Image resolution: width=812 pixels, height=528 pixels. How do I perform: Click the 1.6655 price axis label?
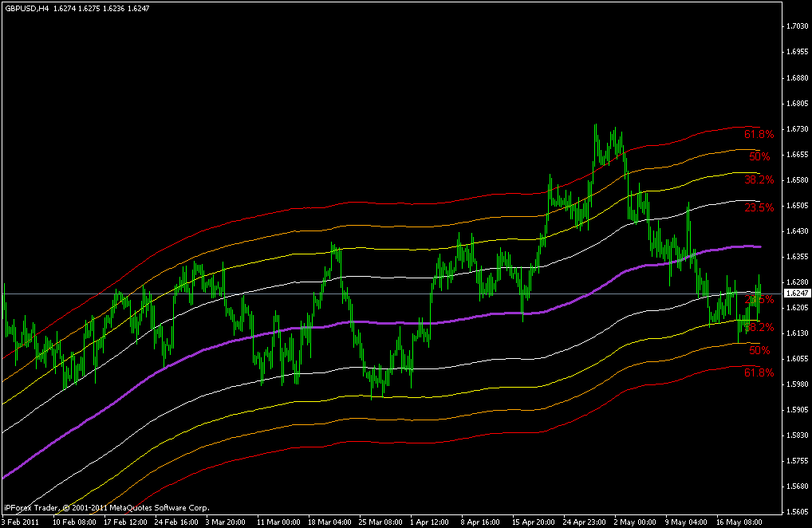click(x=797, y=154)
